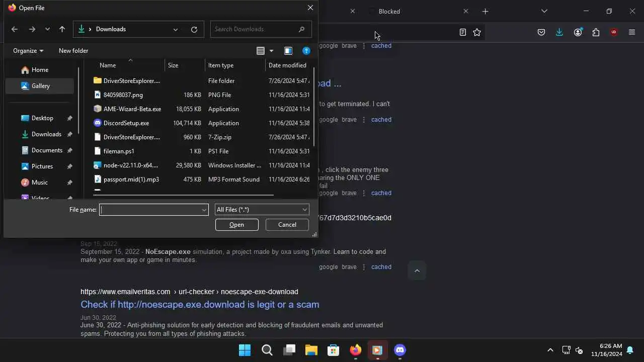Viewport: 644px width, 362px height.
Task: Open Firefox account menu
Action: [x=578, y=32]
